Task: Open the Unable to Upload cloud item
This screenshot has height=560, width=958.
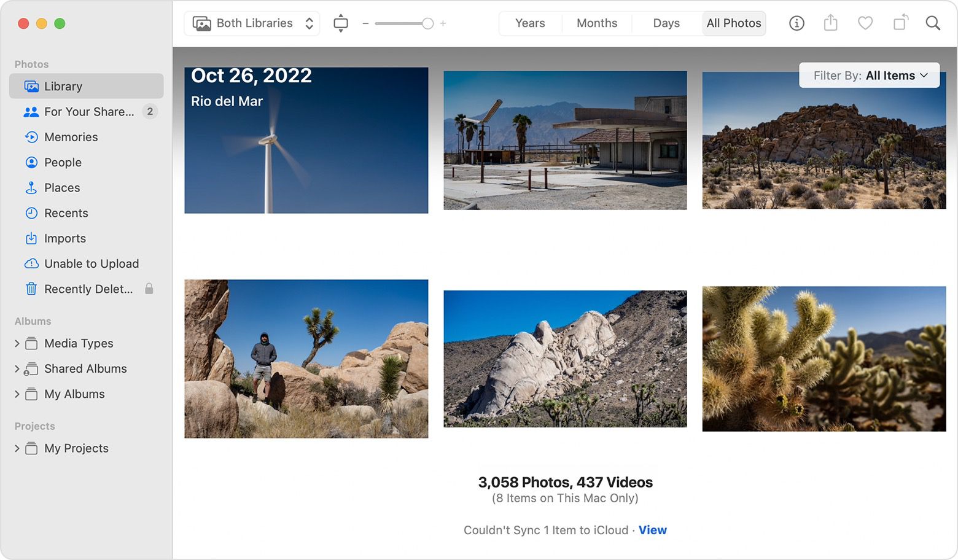Action: [91, 263]
